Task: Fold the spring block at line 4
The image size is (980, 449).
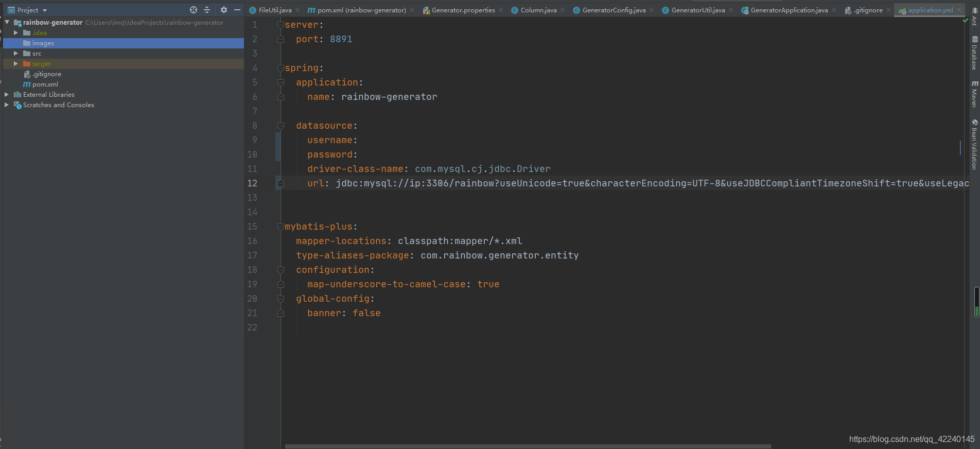Action: (x=281, y=68)
